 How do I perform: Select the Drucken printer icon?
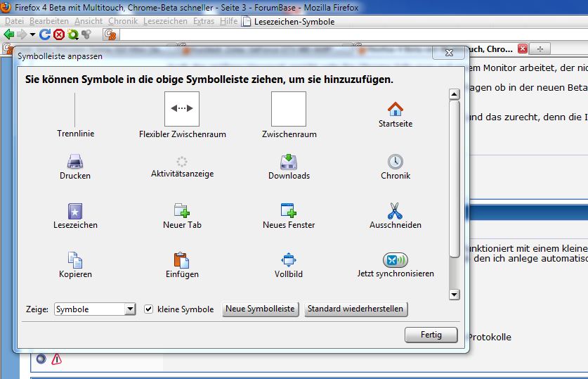click(x=75, y=161)
